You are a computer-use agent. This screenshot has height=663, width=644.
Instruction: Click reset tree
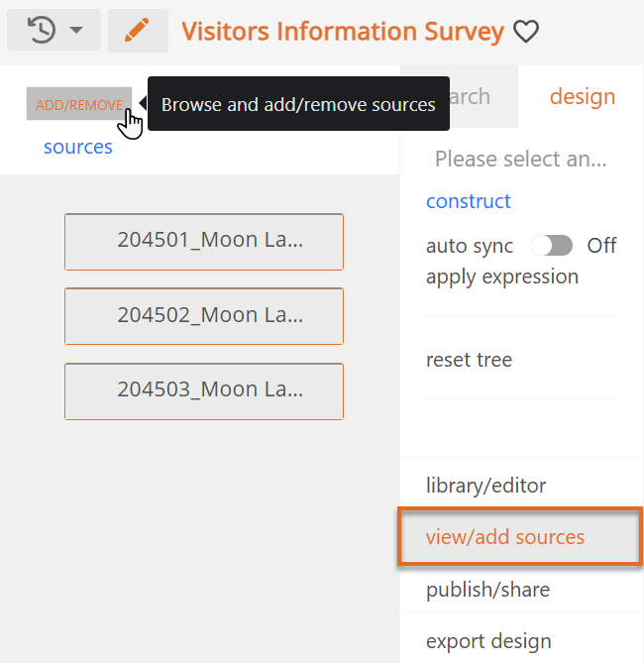pos(469,360)
